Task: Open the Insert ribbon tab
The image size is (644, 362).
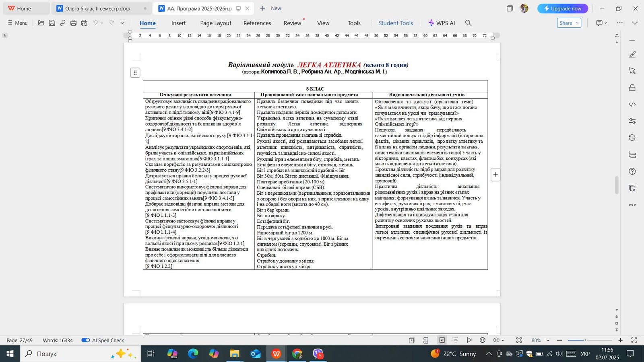Action: (x=178, y=23)
